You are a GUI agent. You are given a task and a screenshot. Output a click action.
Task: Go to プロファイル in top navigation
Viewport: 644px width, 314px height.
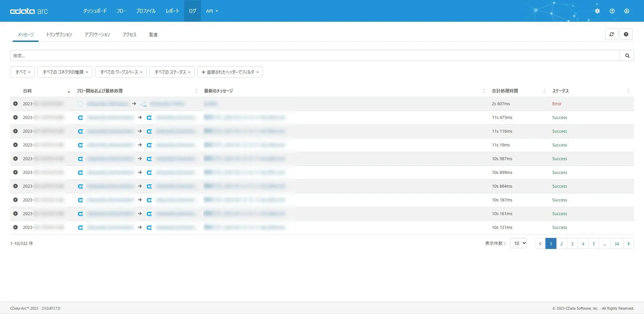pos(146,11)
